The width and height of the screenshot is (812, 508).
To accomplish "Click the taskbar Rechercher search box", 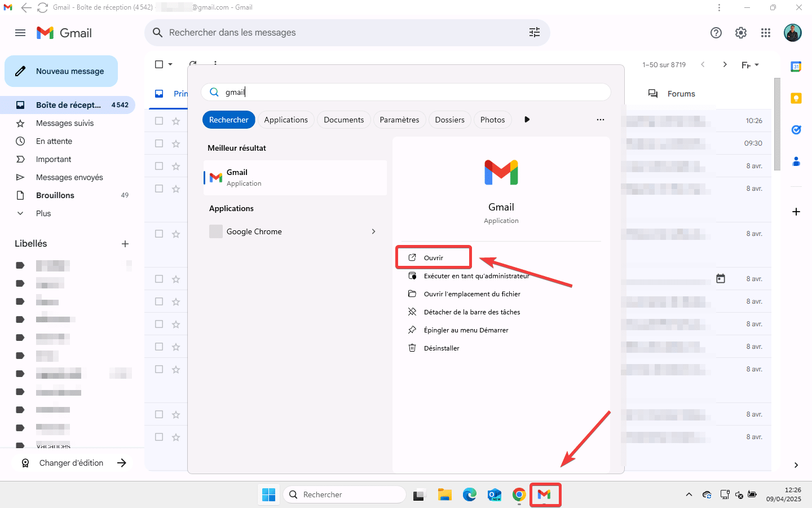I will point(345,494).
